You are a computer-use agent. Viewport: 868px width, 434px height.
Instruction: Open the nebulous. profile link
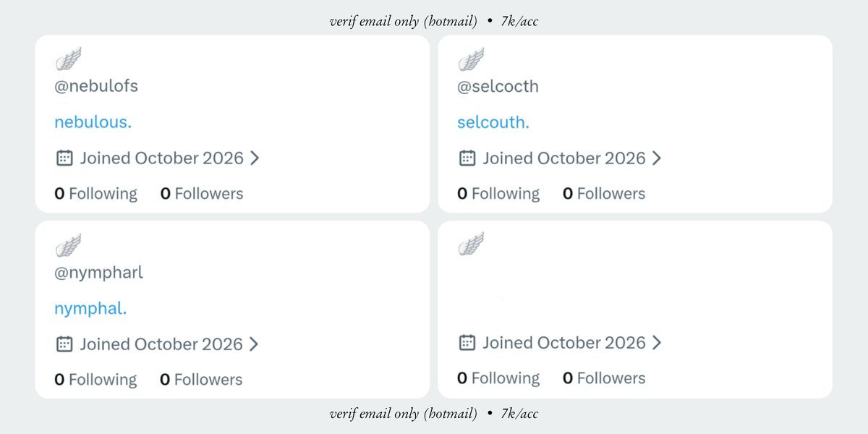(93, 122)
